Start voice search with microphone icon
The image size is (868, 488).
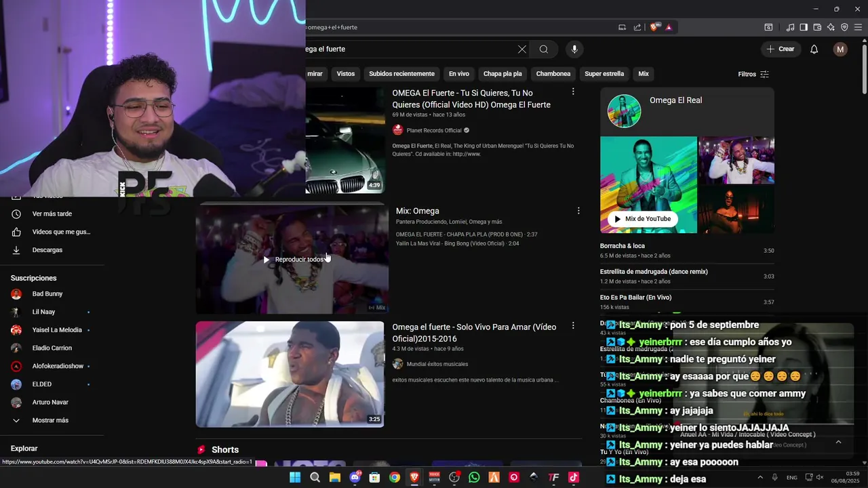click(574, 49)
